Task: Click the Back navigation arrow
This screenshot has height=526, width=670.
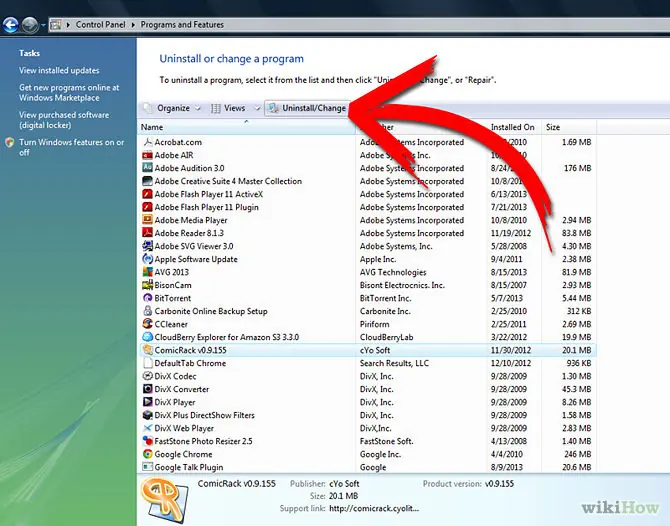Action: pos(11,25)
